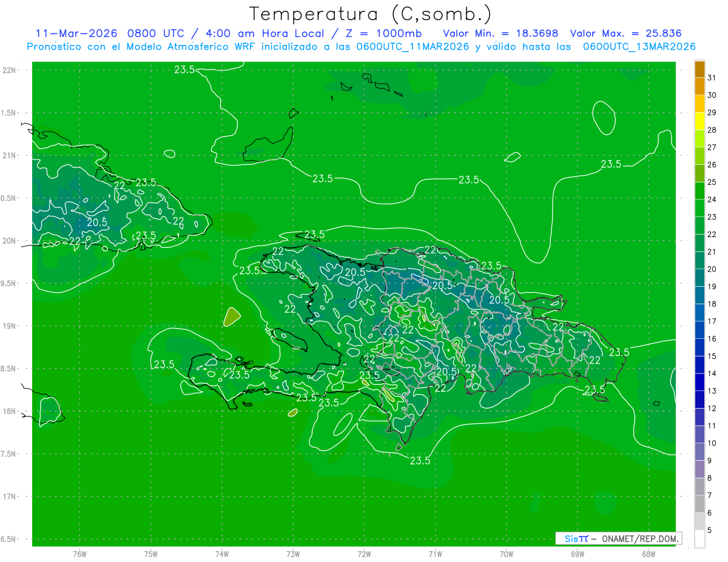
Task: Click color scale value "8"
Action: (710, 478)
